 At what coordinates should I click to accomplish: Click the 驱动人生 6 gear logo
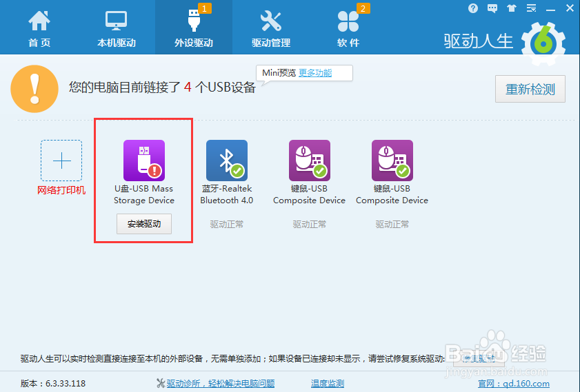pos(543,43)
